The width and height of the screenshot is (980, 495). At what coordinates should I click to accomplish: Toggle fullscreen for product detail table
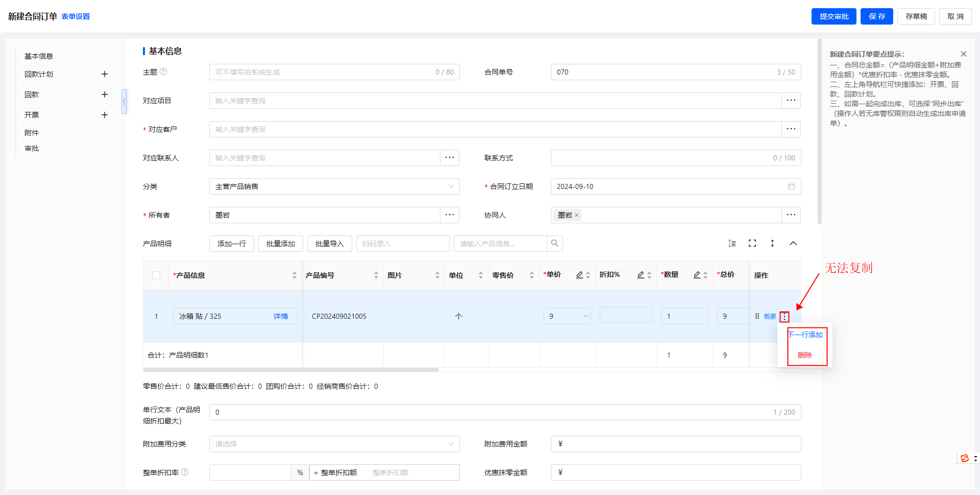(x=752, y=244)
